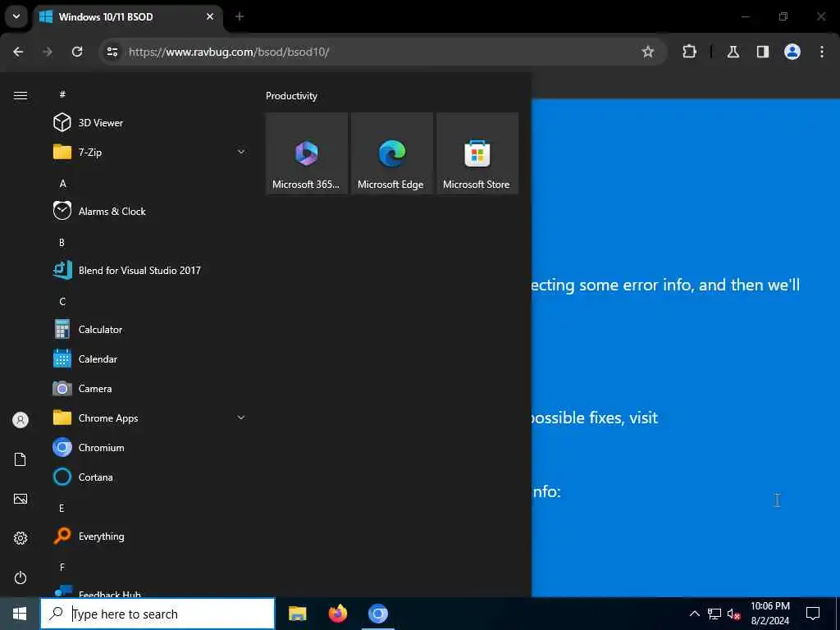Launch the Camera app
Screen dimensions: 840x630
pyautogui.click(x=149, y=388)
